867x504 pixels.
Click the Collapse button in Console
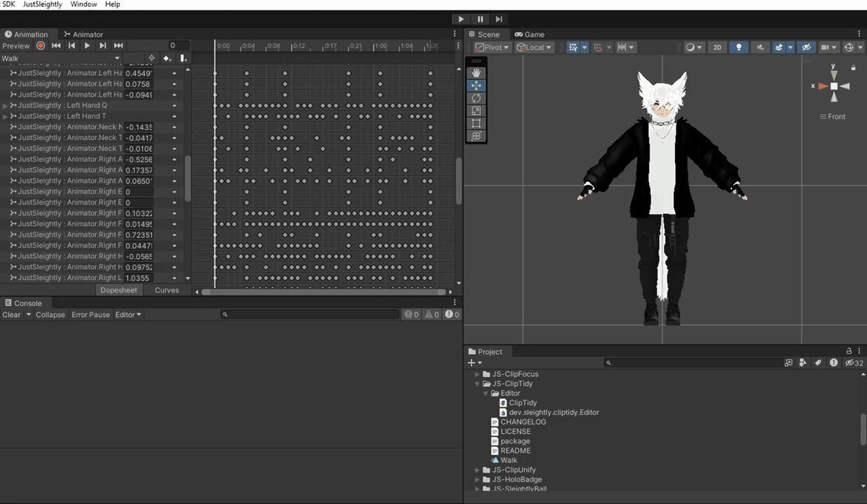[51, 315]
